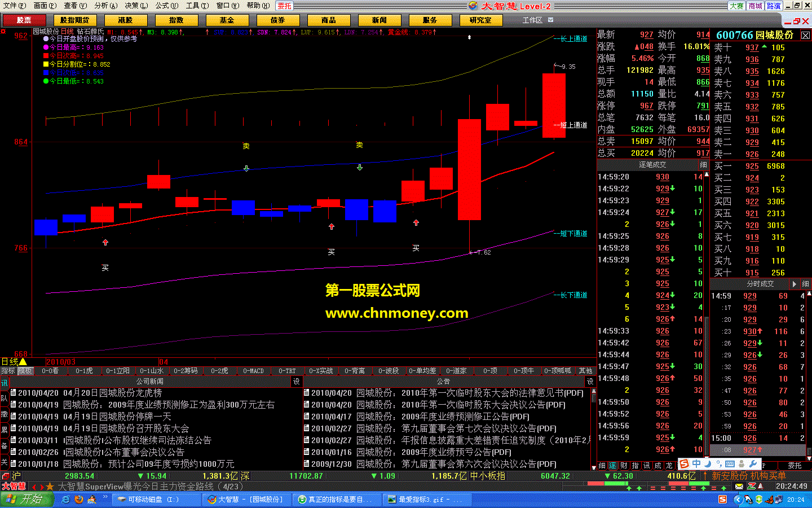Select the 0-X实战 indicator tab

pyautogui.click(x=321, y=371)
